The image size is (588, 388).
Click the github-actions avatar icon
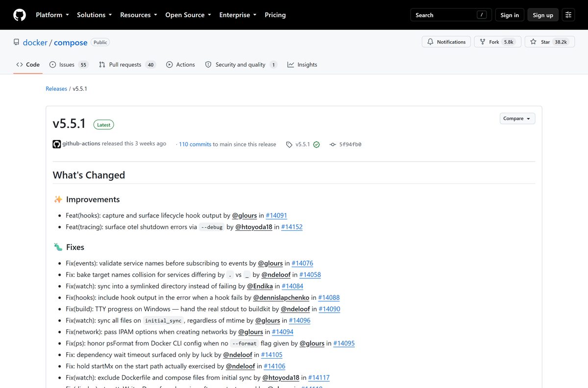(57, 144)
